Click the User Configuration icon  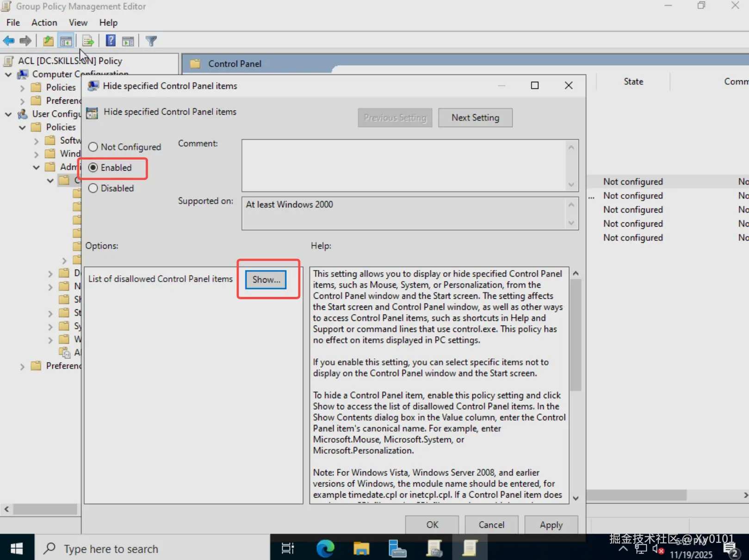[x=23, y=114]
